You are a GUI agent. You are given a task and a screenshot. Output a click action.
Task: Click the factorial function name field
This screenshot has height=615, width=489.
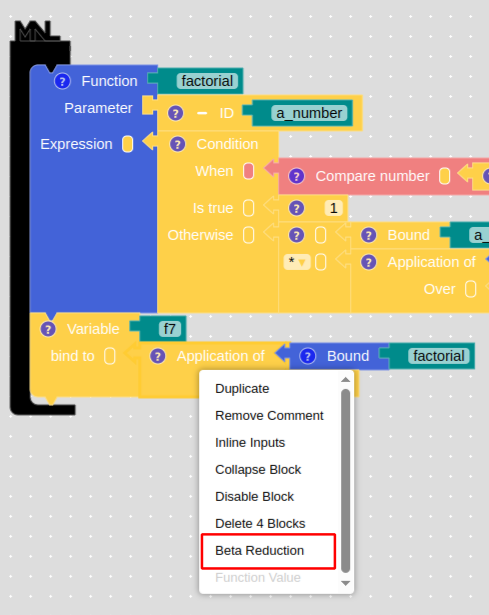pyautogui.click(x=207, y=81)
